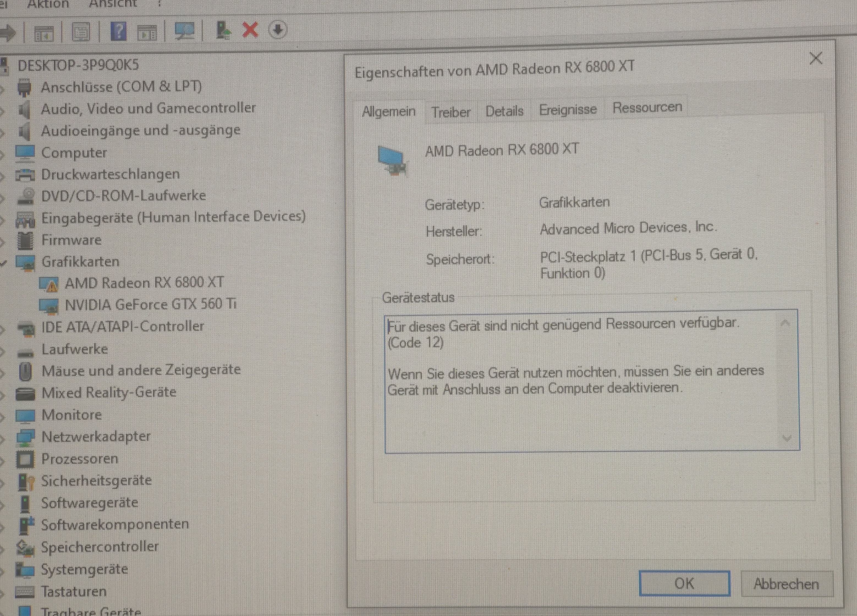Switch to the Details tab
The image size is (857, 616).
504,111
